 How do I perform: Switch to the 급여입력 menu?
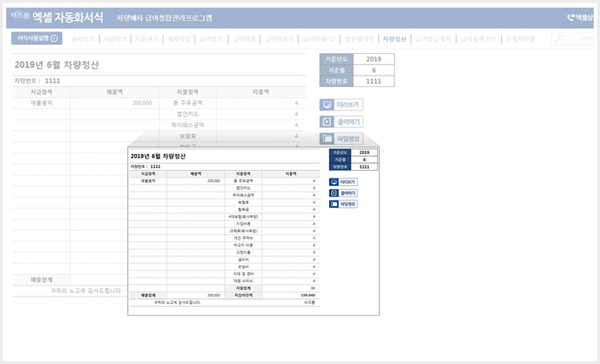[211, 39]
